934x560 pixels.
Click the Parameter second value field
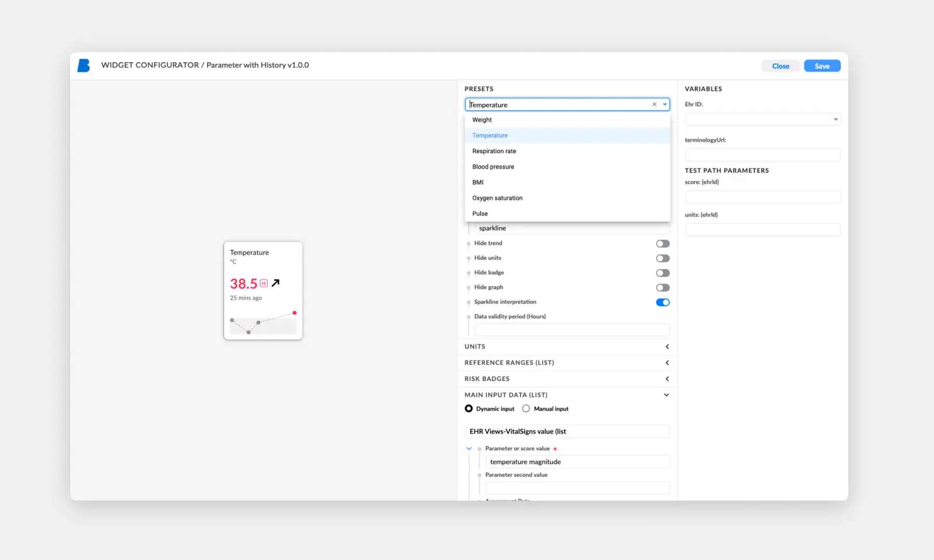[x=578, y=488]
